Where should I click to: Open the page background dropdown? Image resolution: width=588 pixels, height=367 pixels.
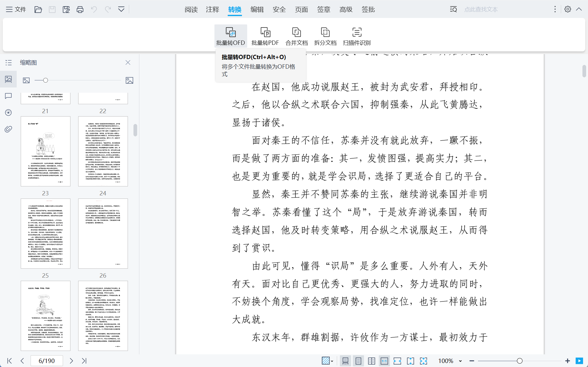[x=328, y=361]
